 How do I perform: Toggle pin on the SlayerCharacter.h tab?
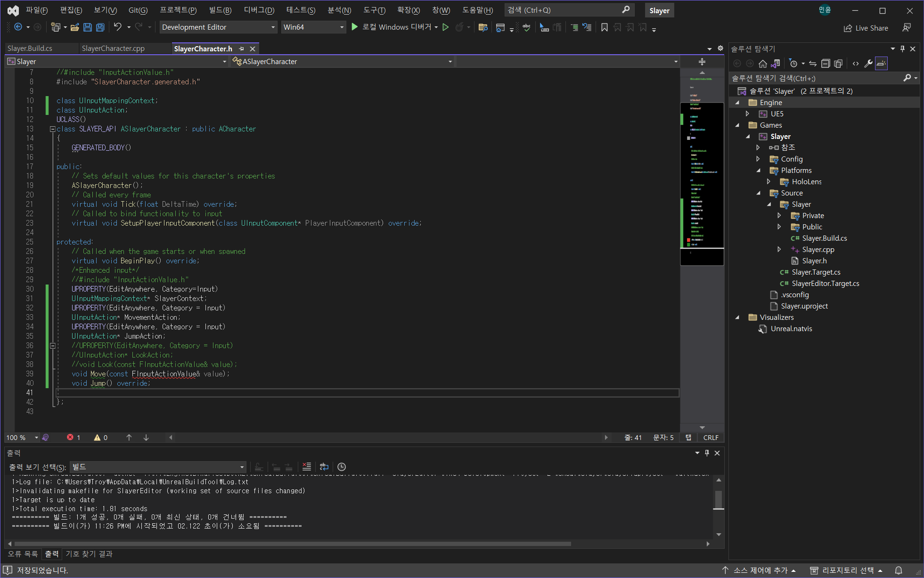pyautogui.click(x=242, y=49)
